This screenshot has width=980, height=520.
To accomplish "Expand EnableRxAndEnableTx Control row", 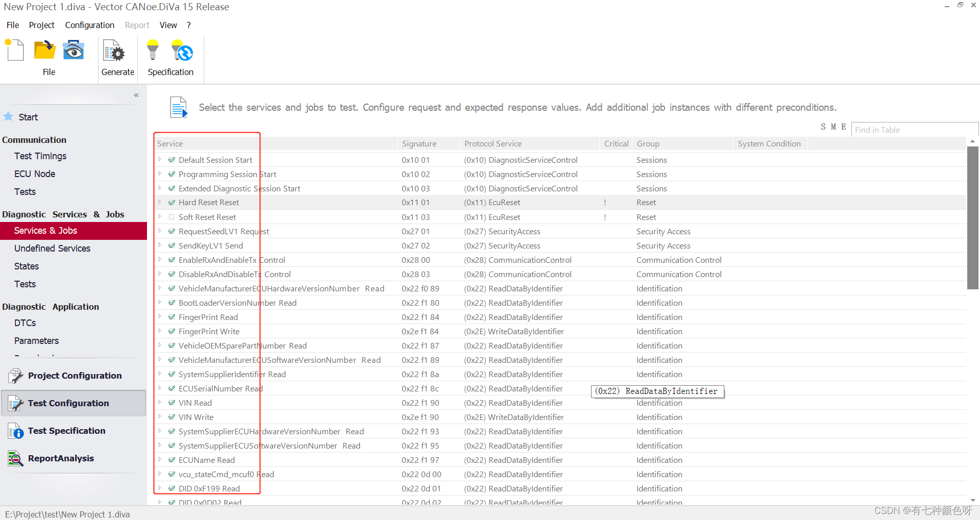I will tap(160, 260).
